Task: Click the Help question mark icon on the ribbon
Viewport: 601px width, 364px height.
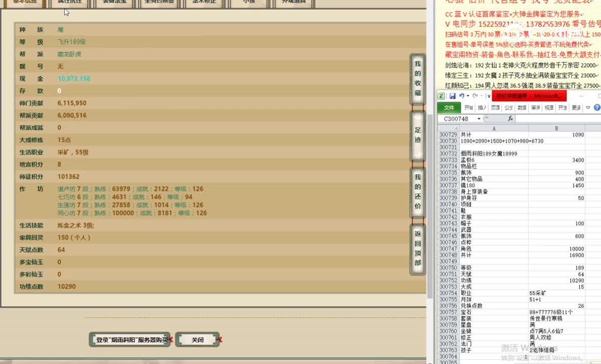Action: pos(596,107)
